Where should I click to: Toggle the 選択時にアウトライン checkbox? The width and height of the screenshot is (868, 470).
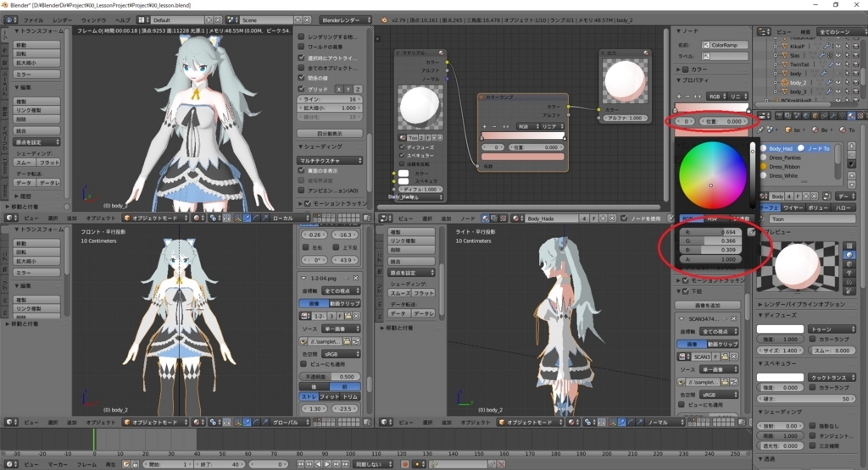point(302,58)
